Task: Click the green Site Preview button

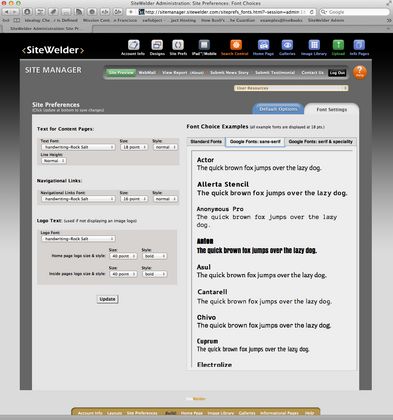Action: pos(121,73)
